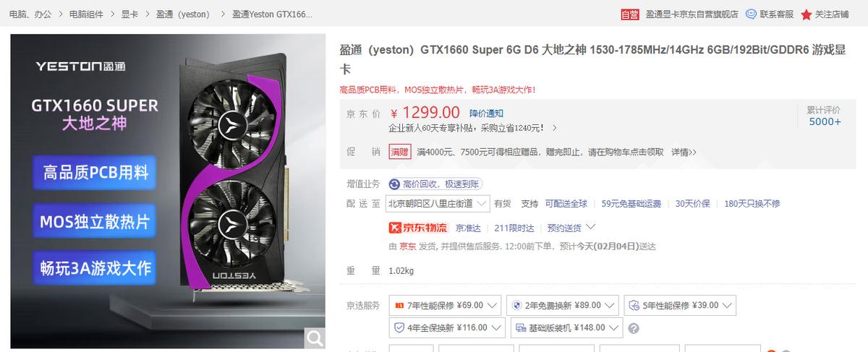Select the 2年免费换新 ¥89.00 service option

(x=563, y=305)
